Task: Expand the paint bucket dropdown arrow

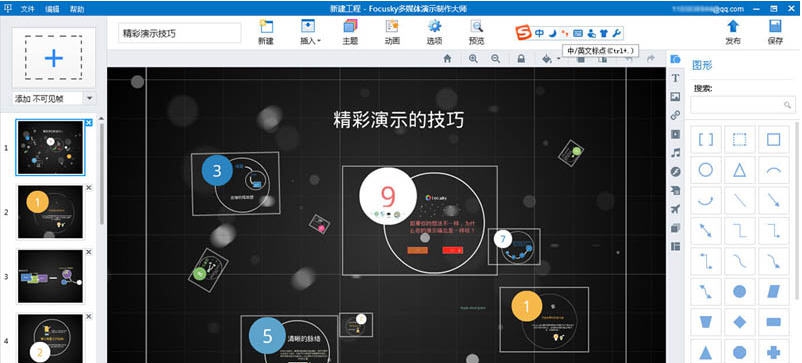Action: click(x=559, y=59)
